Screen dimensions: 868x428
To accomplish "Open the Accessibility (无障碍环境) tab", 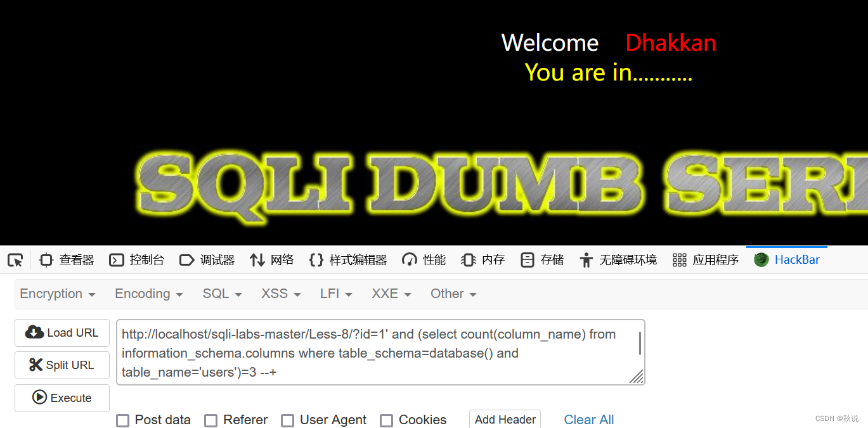I will [618, 260].
